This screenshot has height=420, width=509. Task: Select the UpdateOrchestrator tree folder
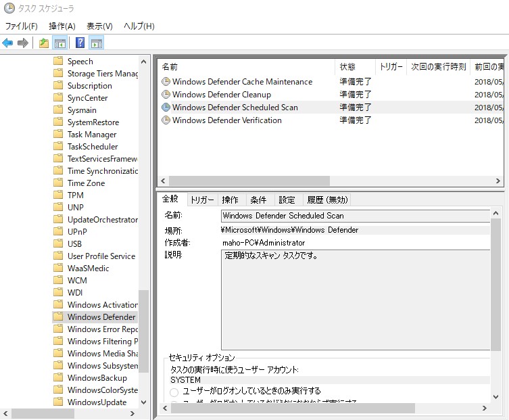click(102, 220)
